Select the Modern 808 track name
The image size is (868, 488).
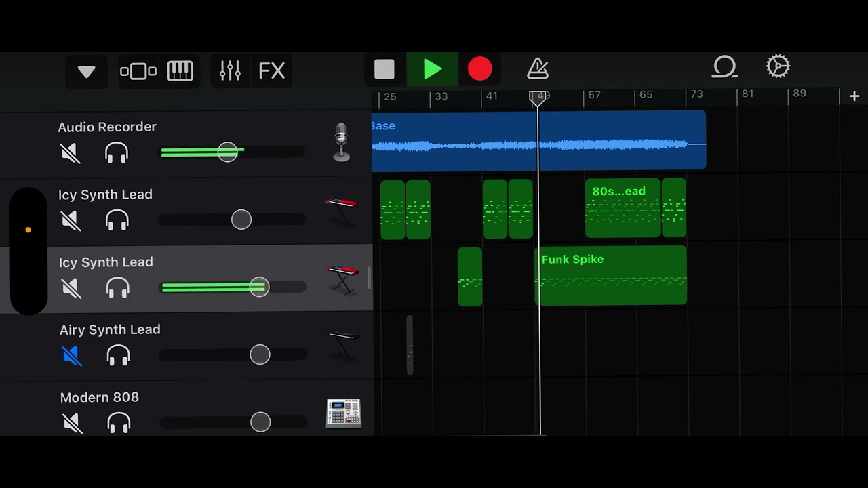point(100,398)
